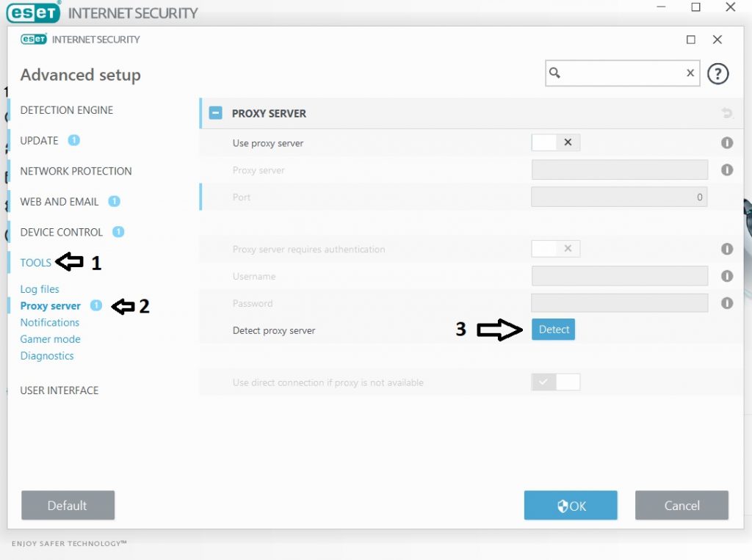Image resolution: width=752 pixels, height=560 pixels.
Task: Open the Log files subsection
Action: point(40,289)
